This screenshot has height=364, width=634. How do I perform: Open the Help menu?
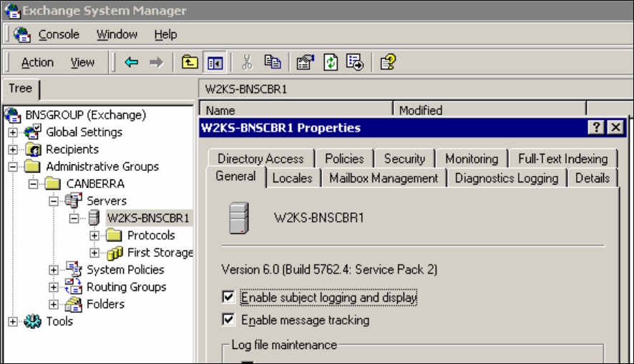(x=165, y=35)
